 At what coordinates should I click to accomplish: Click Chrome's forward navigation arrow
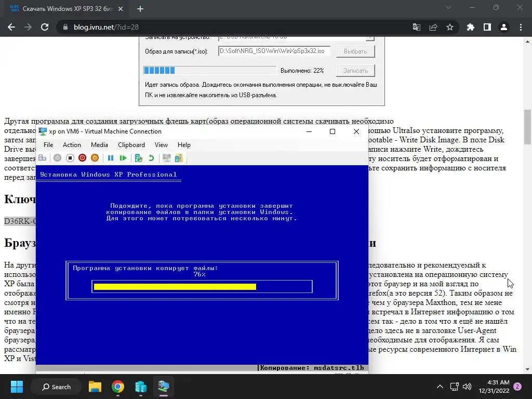28,27
